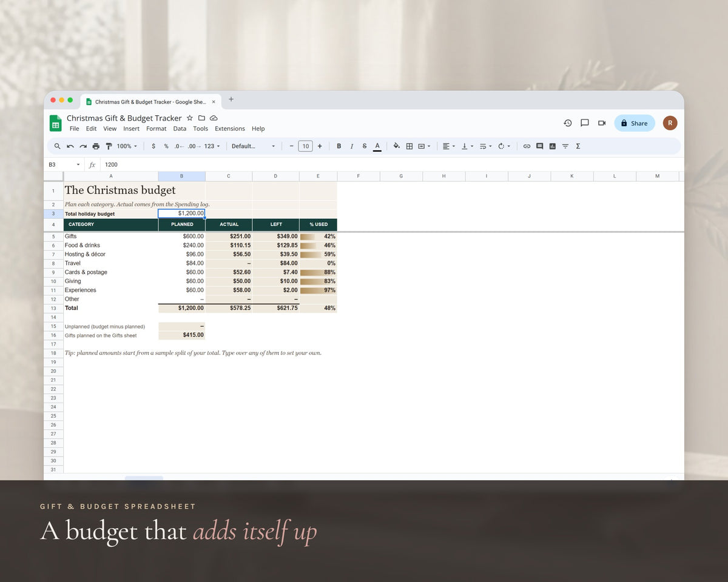
Task: Open the 123 number format dropdown
Action: tap(212, 146)
